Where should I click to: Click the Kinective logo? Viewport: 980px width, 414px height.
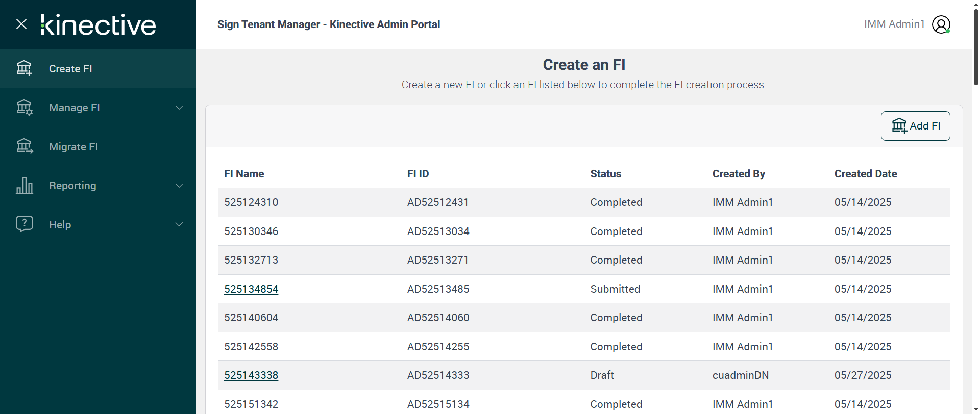click(x=98, y=24)
